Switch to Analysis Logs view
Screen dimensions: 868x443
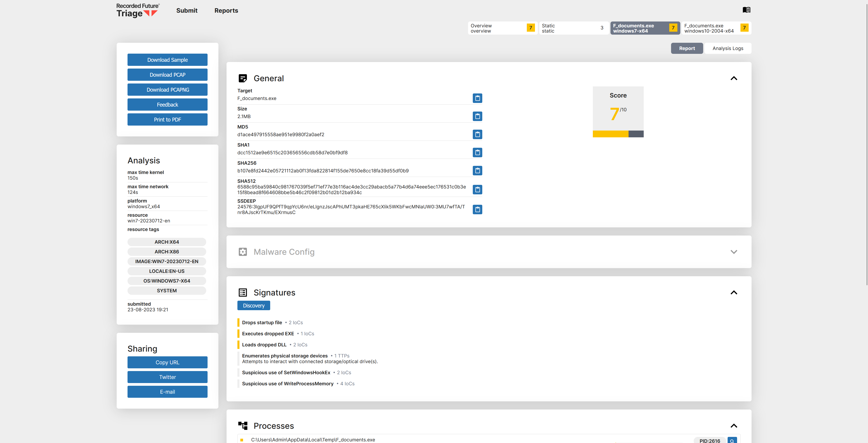pyautogui.click(x=728, y=48)
